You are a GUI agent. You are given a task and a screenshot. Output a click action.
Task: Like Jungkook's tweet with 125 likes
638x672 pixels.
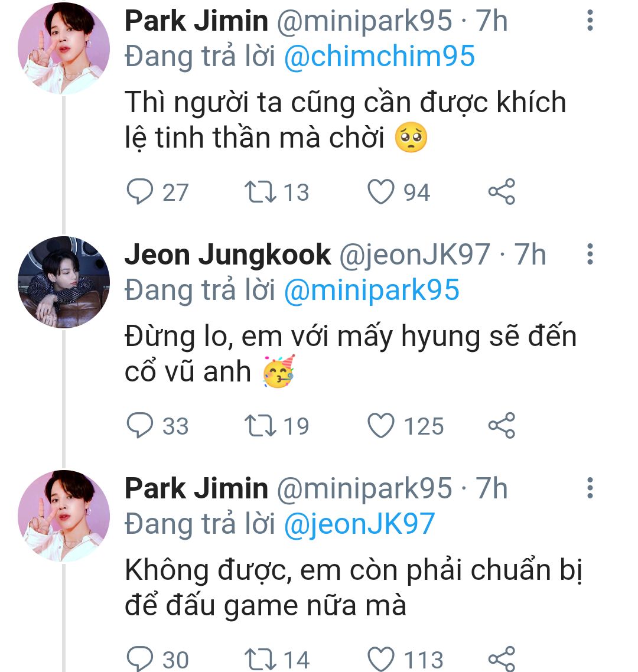(x=381, y=426)
